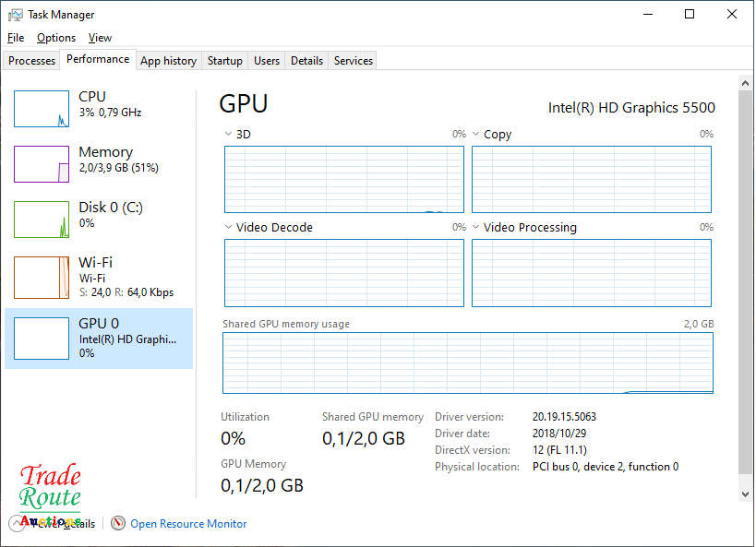Select the CPU performance thumbnail graph
The image size is (756, 547).
tap(42, 109)
